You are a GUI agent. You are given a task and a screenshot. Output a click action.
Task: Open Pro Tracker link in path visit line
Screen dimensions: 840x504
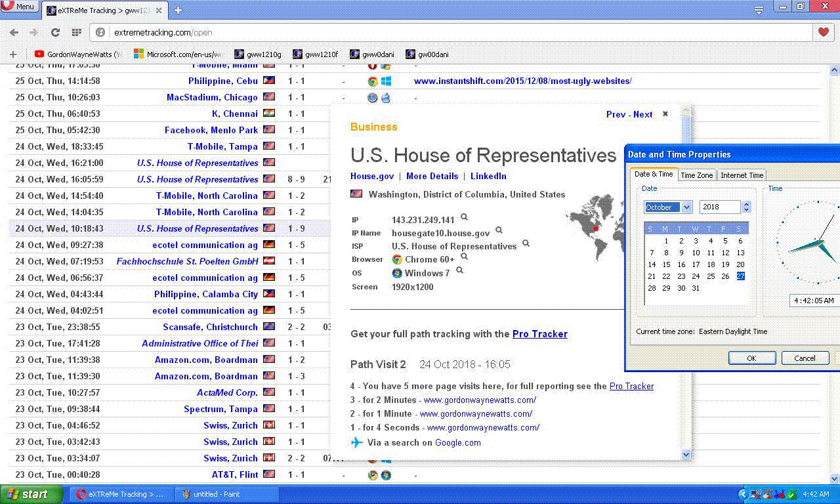pyautogui.click(x=631, y=387)
